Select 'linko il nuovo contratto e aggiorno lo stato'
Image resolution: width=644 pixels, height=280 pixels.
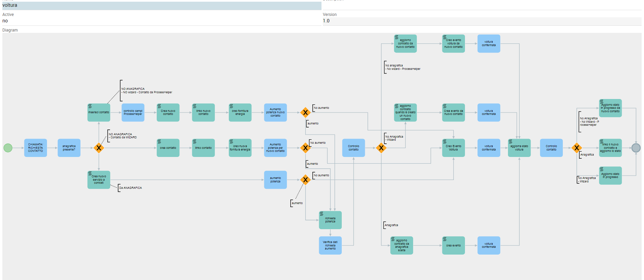coord(610,148)
